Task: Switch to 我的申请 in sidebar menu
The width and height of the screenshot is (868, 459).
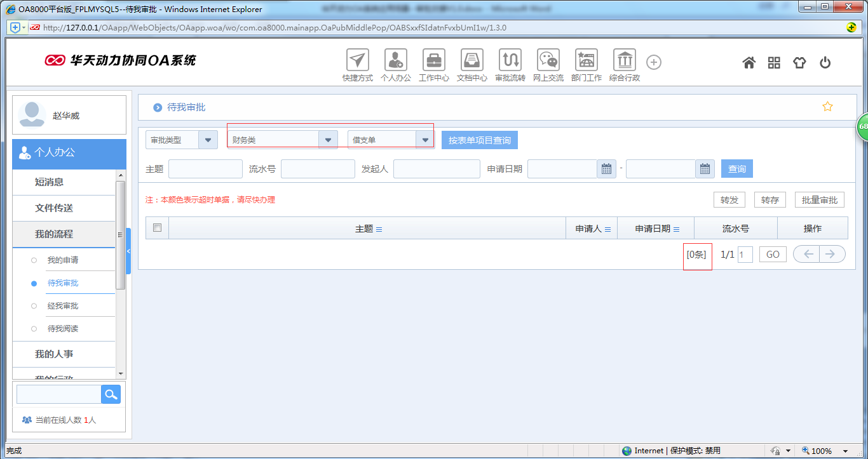Action: click(63, 259)
